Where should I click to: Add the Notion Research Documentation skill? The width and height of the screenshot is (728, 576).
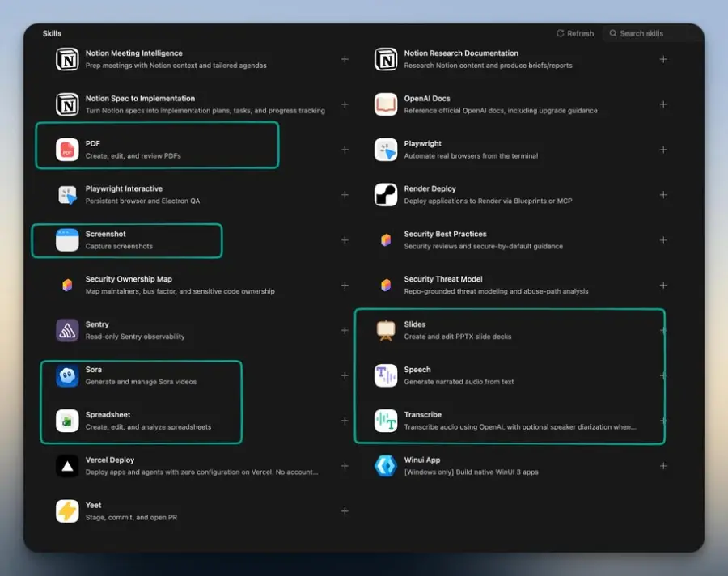(x=663, y=59)
